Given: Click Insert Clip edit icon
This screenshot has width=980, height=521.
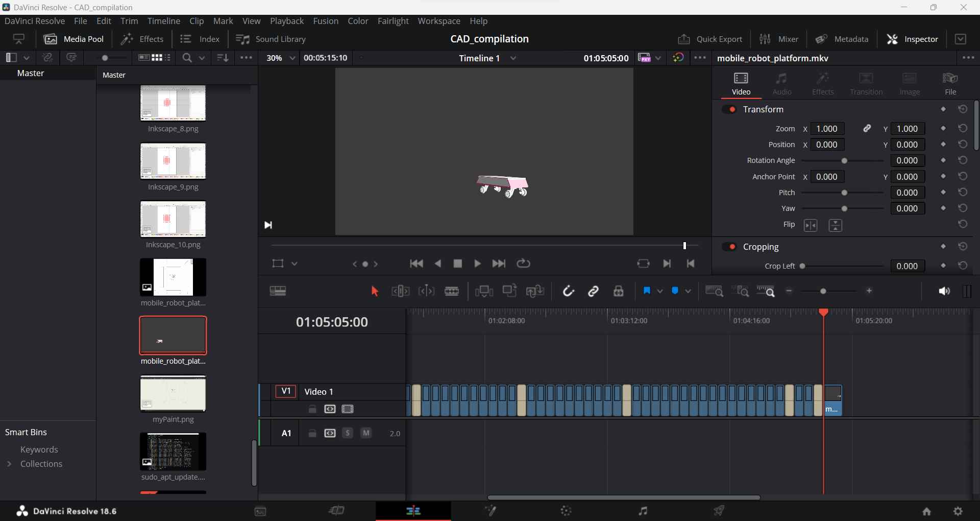Looking at the screenshot, I should [484, 291].
